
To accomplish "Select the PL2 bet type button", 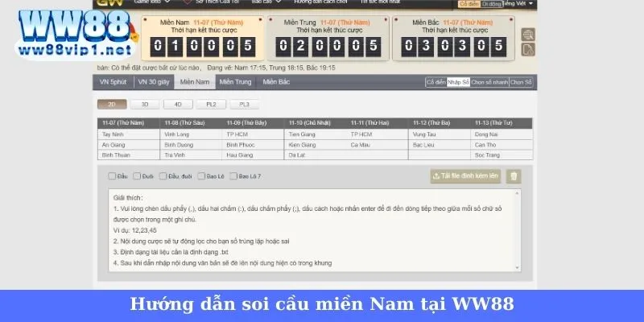I will click(211, 105).
